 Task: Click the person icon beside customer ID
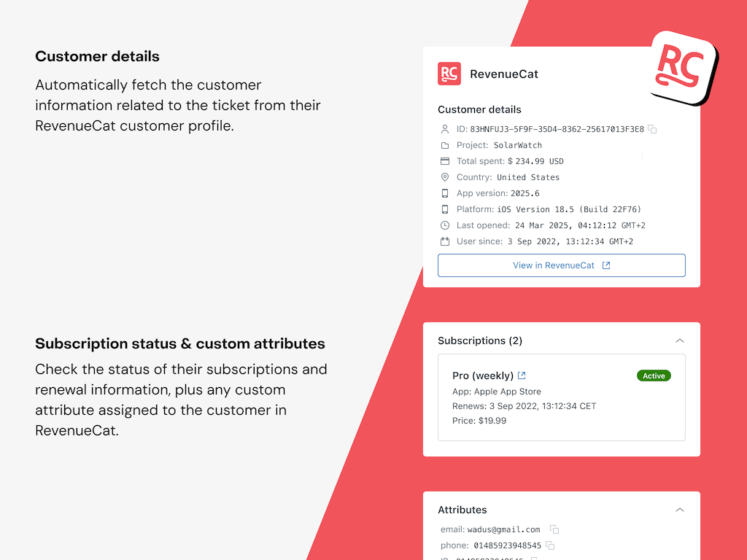(x=445, y=129)
